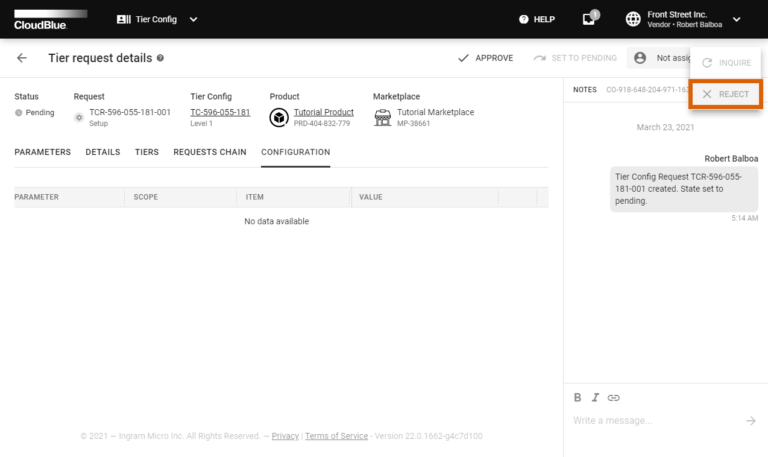This screenshot has height=457, width=768.
Task: Click the March 23, 2021 date label
Action: point(665,127)
